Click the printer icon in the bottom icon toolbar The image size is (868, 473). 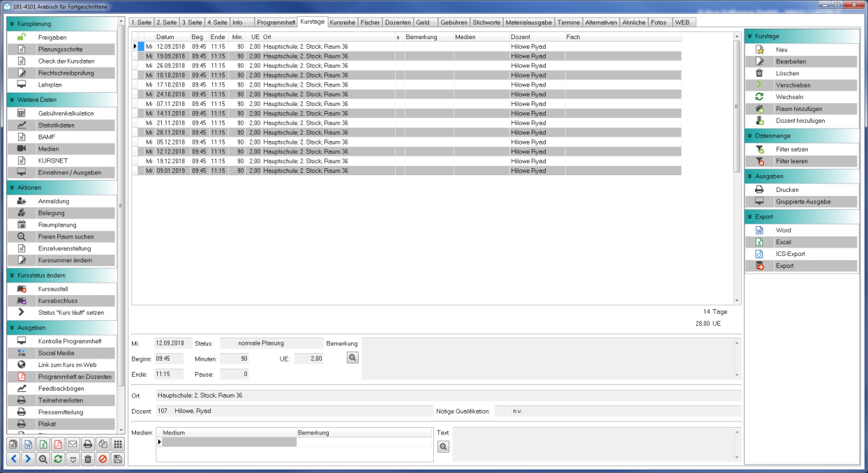pyautogui.click(x=88, y=444)
